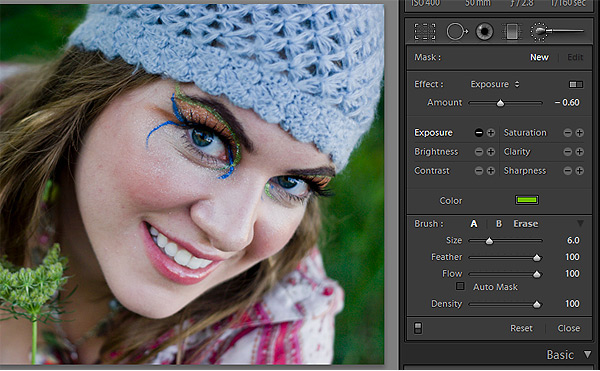Click the Close button

pyautogui.click(x=569, y=328)
